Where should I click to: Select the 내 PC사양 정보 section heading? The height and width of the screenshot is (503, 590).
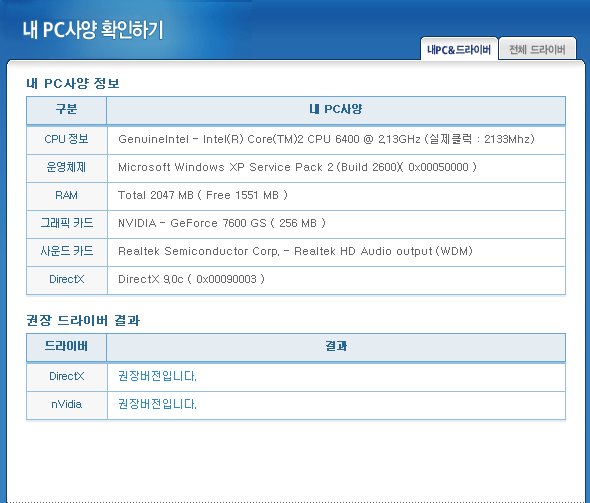tap(73, 83)
